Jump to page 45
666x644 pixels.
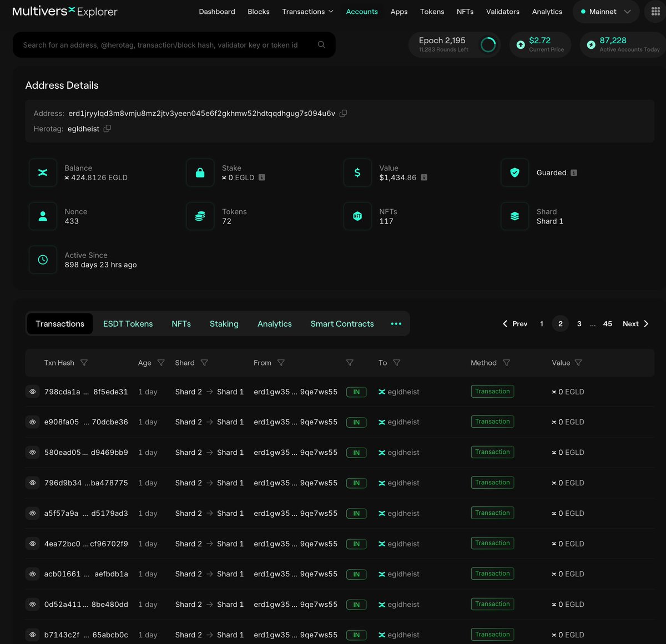tap(608, 324)
